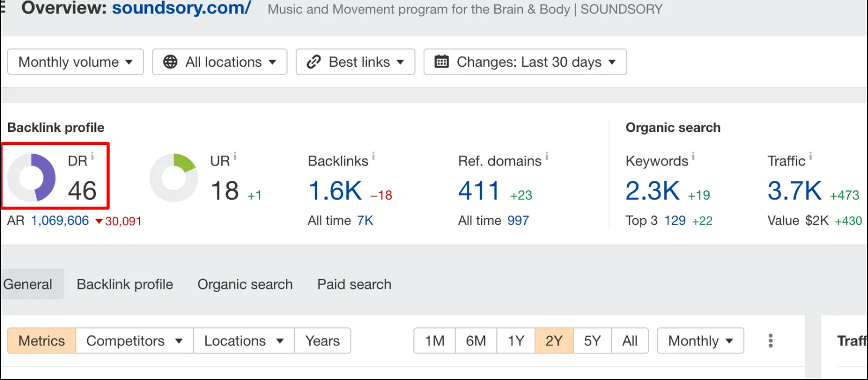Screen dimensions: 868x380
Task: Switch to the Organic search tab
Action: [245, 284]
